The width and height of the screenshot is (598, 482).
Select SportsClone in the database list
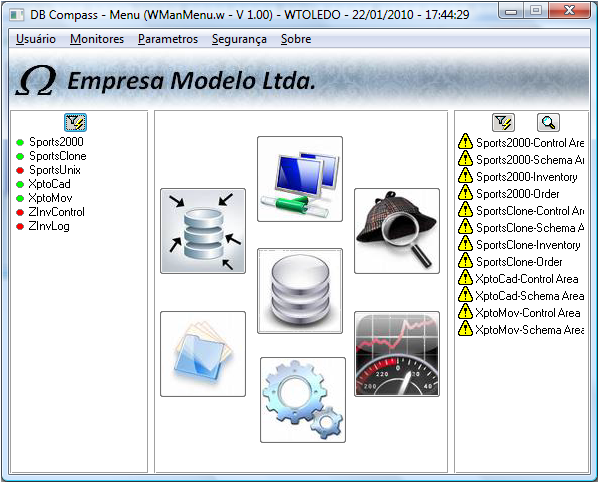[x=58, y=156]
